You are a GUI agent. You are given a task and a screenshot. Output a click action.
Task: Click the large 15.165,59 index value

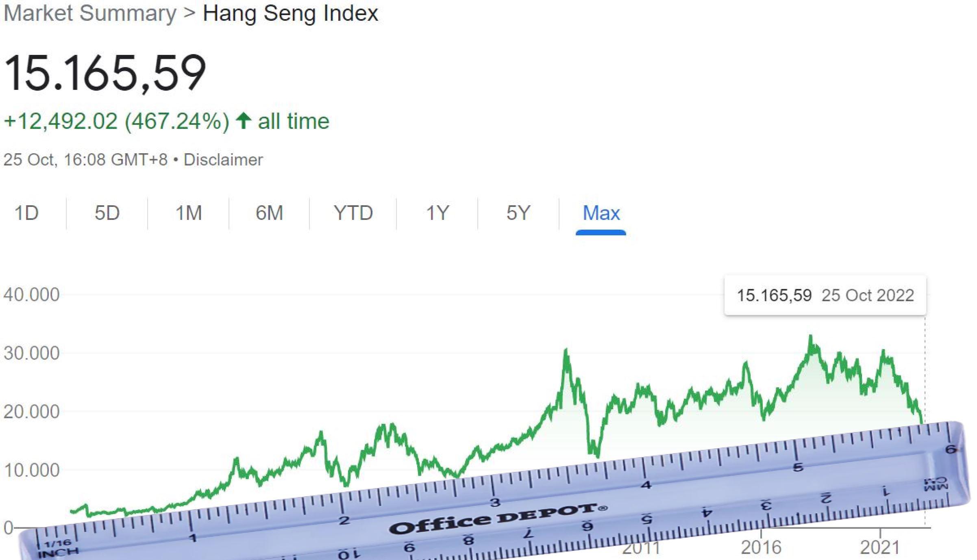click(105, 73)
